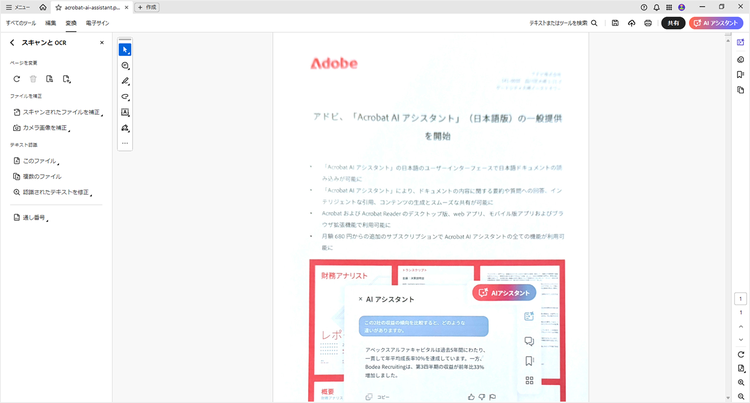
Task: Select the zoom tool in quick toolbar
Action: 125,65
